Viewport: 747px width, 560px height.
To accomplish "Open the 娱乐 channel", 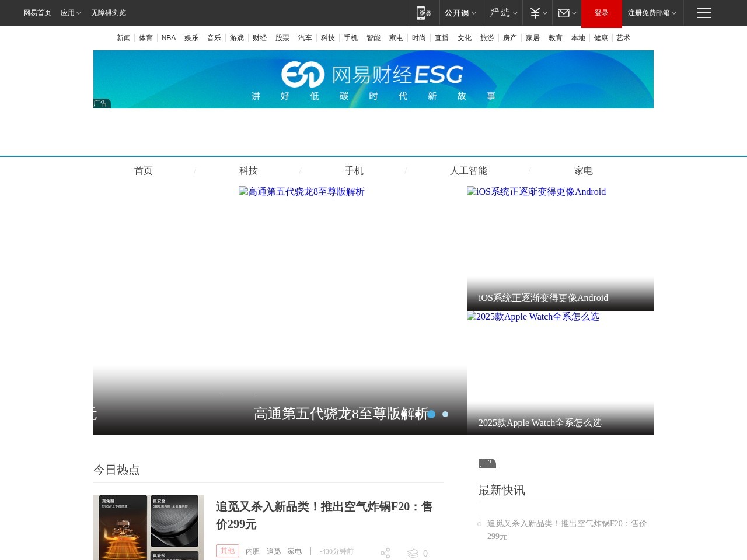I will (x=191, y=38).
